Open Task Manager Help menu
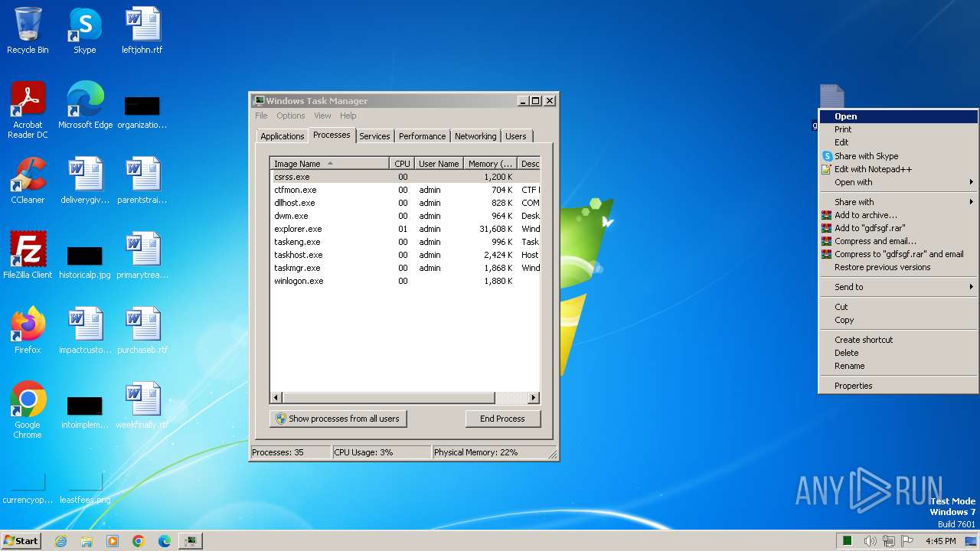 [348, 116]
